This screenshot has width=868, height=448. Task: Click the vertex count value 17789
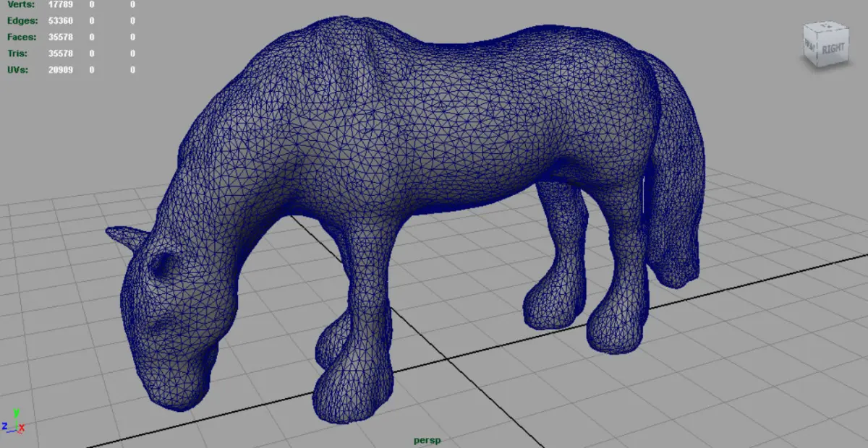(60, 5)
